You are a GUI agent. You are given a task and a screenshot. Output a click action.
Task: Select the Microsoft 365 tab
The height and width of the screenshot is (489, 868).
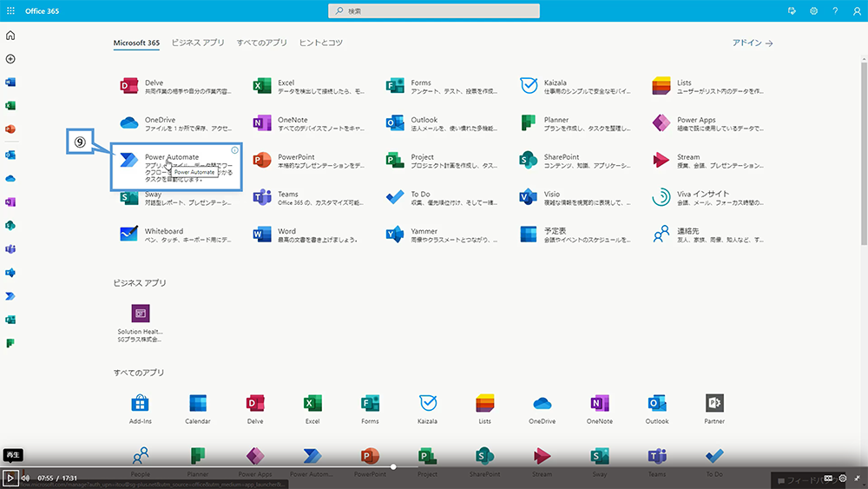click(x=136, y=43)
